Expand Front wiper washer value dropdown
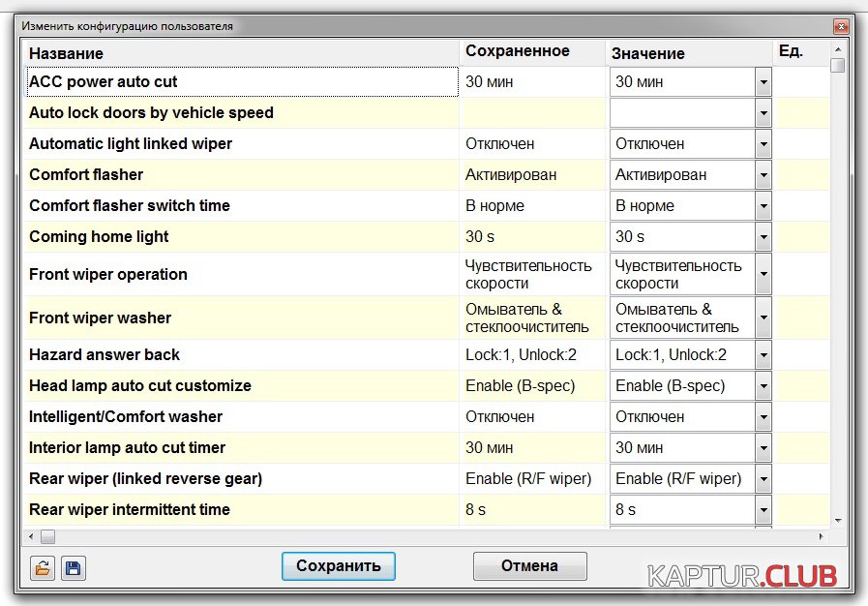The width and height of the screenshot is (868, 606). (763, 318)
